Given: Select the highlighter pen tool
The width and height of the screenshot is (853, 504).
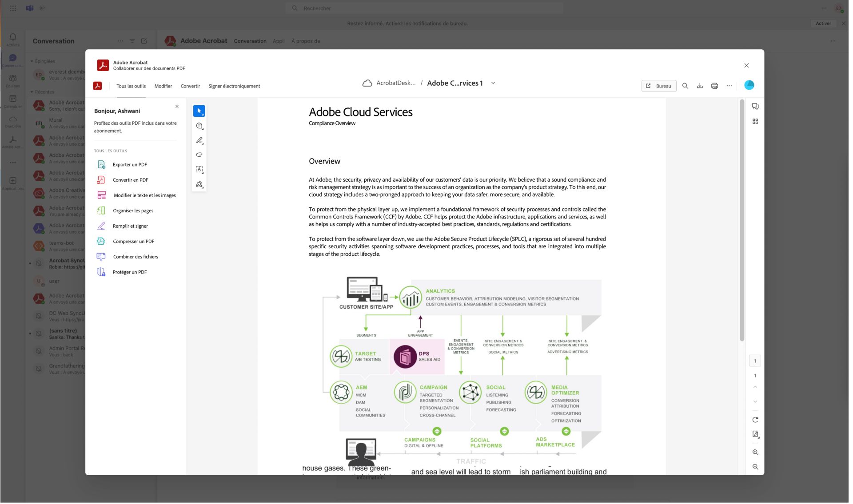Looking at the screenshot, I should (x=199, y=141).
